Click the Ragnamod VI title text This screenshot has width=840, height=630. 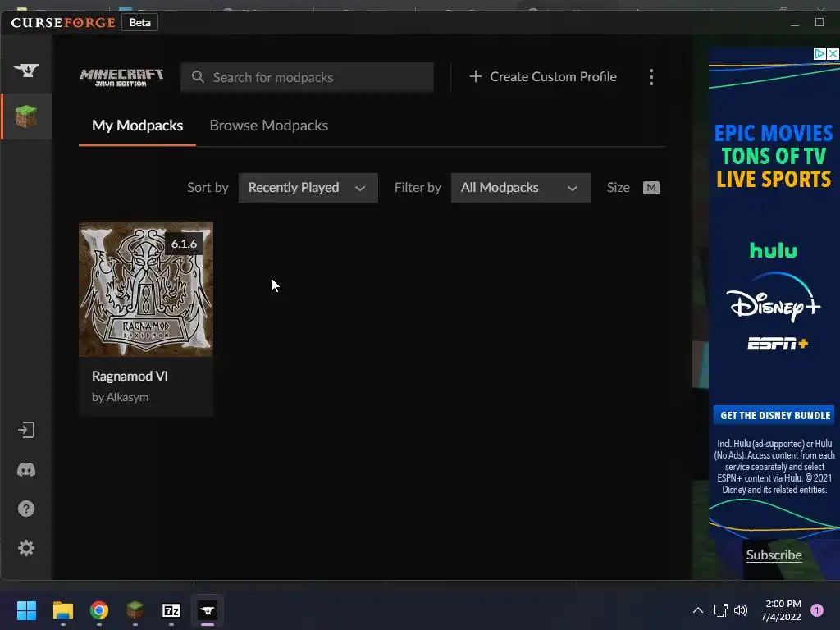coord(130,376)
